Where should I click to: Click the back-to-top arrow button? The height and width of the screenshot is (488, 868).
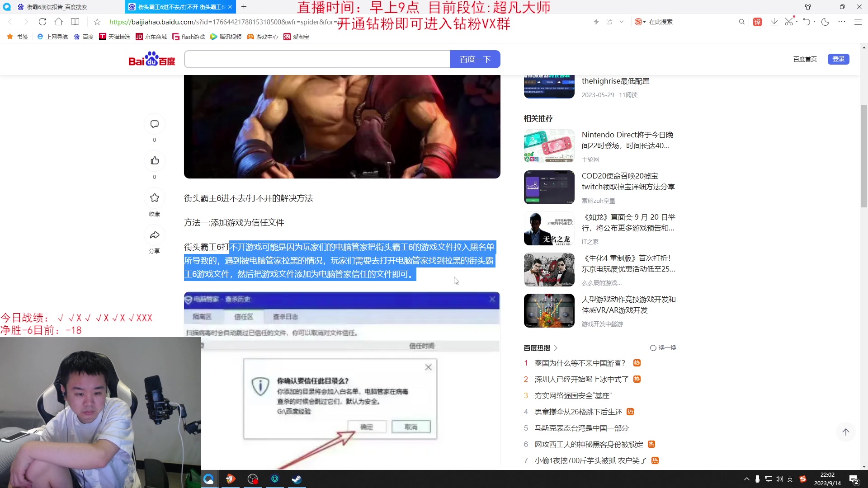[x=845, y=432]
